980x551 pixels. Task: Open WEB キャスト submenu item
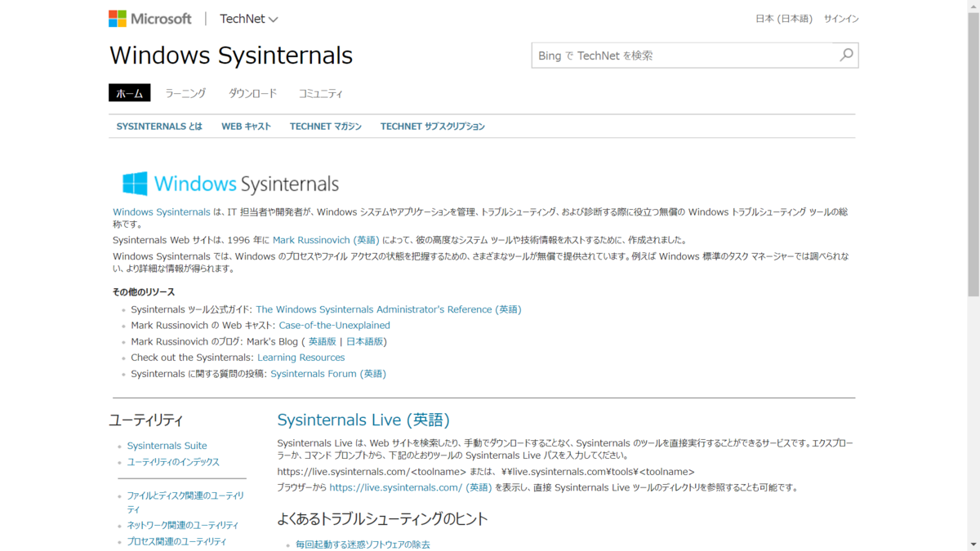coord(246,127)
